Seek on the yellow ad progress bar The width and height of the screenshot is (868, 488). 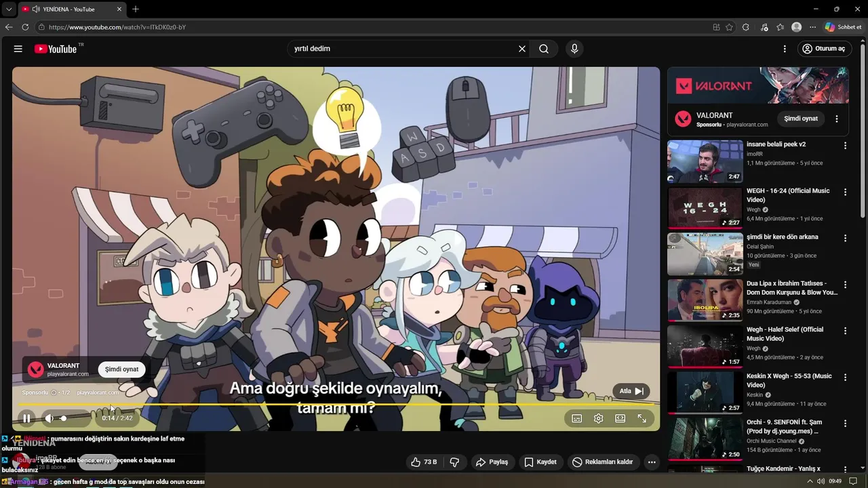tap(336, 405)
